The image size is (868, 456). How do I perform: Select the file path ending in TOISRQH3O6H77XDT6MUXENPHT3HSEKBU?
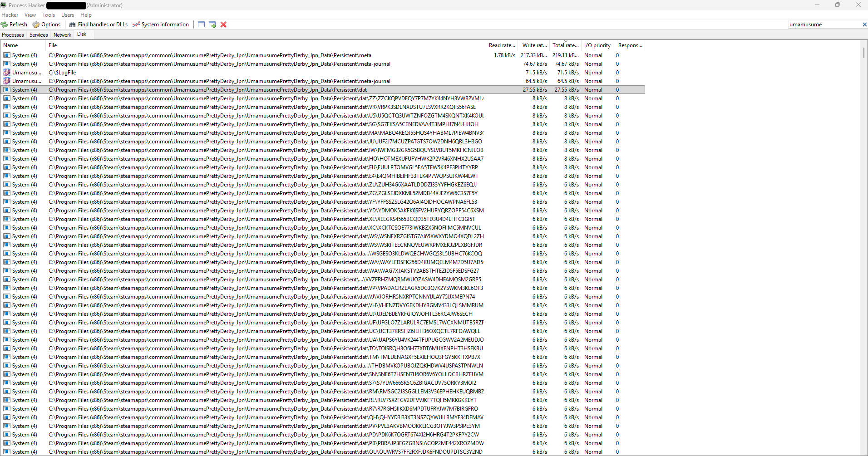[266, 348]
